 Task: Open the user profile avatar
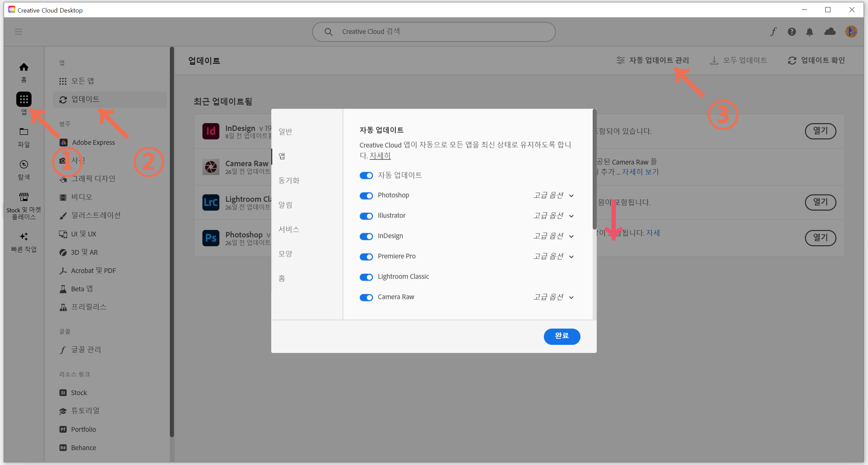coord(851,32)
